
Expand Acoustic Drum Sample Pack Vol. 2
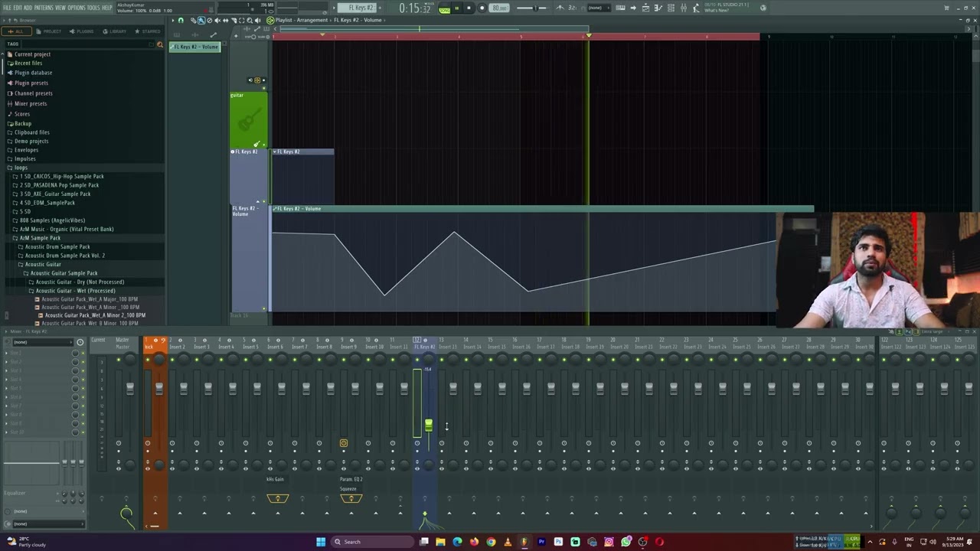64,256
